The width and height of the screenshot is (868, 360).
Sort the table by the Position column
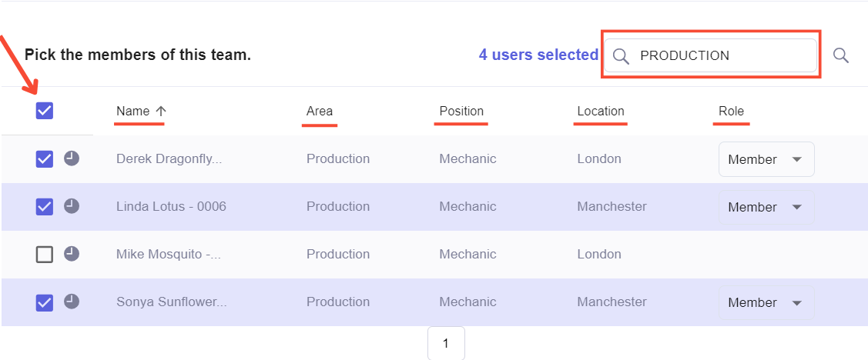pos(461,111)
